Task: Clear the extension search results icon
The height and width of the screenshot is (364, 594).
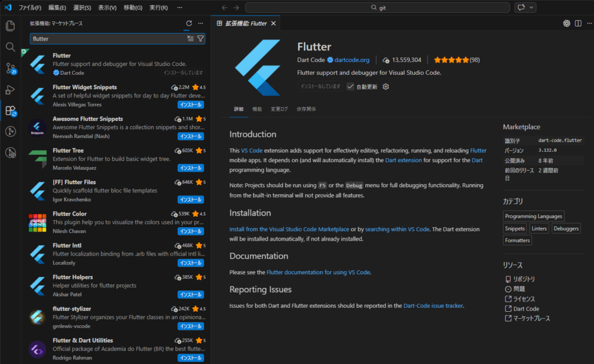Action: click(x=190, y=39)
